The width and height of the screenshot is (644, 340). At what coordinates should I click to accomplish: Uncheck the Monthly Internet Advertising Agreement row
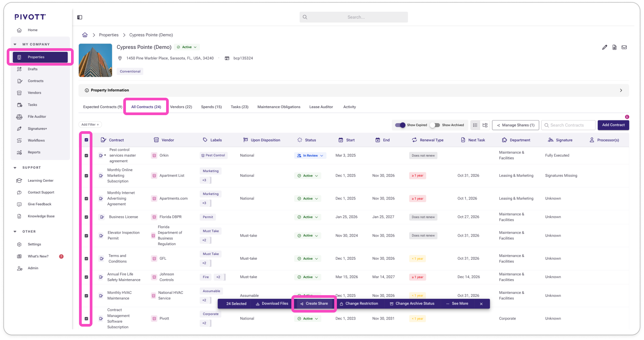point(86,199)
